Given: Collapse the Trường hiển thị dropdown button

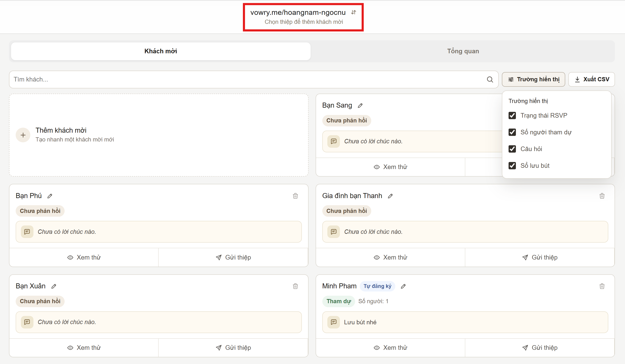Looking at the screenshot, I should (533, 79).
